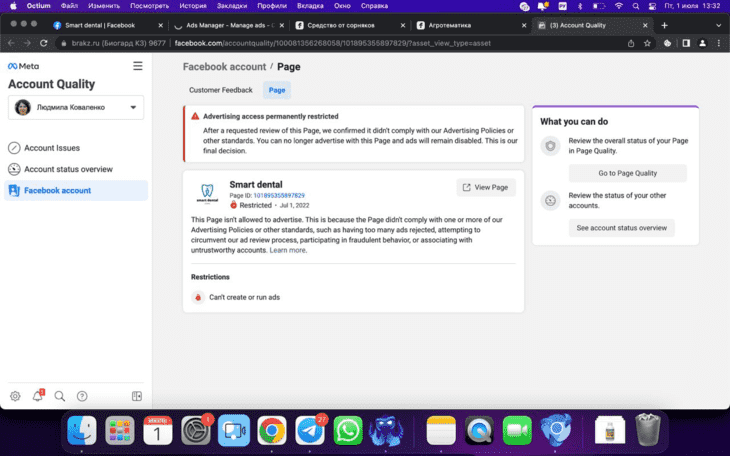
Task: Click the browser forward arrow
Action: (x=27, y=43)
